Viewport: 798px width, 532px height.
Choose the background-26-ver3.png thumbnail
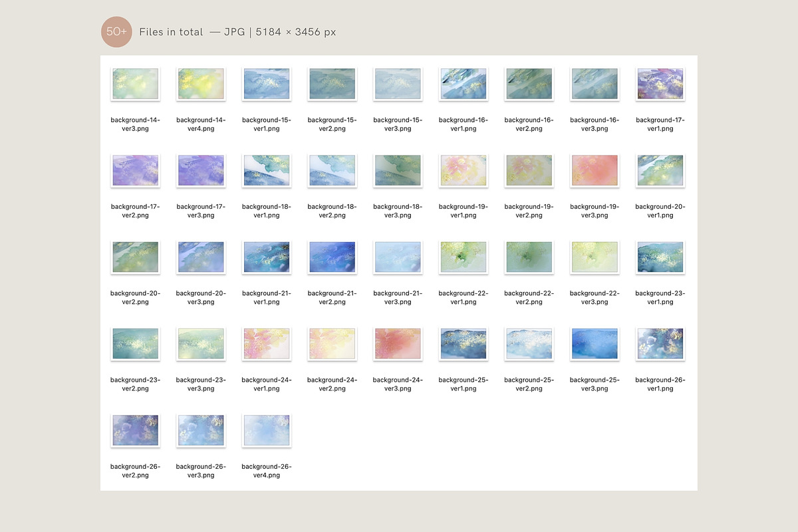201,430
